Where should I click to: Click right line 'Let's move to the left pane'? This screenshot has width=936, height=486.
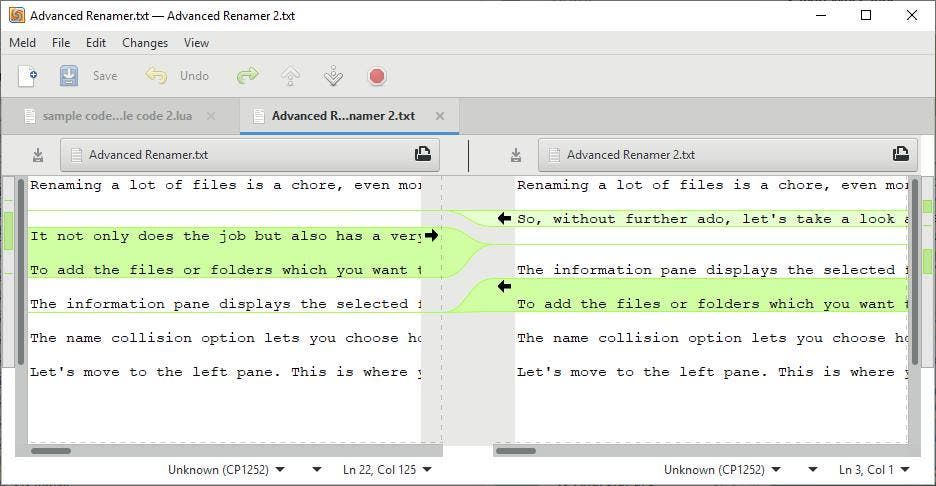[x=713, y=372]
